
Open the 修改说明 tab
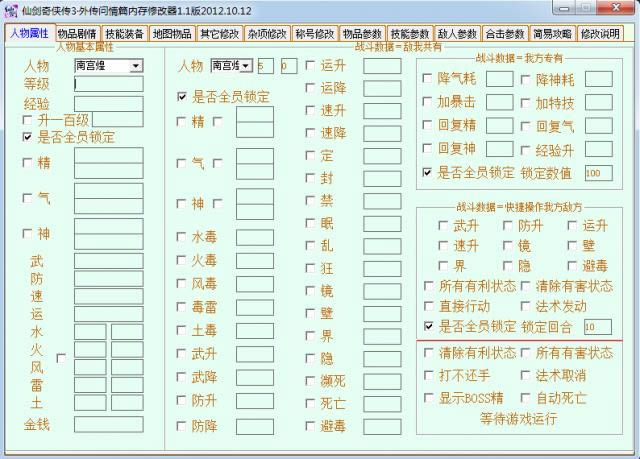[600, 34]
